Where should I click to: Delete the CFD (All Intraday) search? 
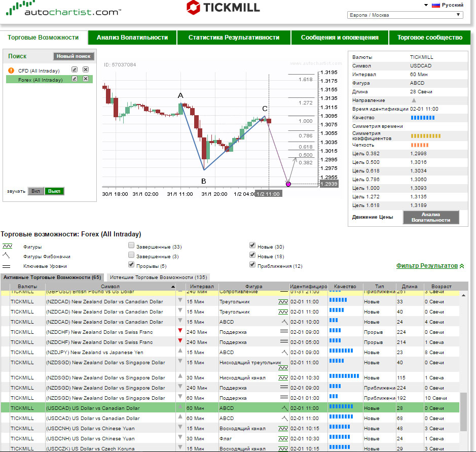click(x=86, y=69)
